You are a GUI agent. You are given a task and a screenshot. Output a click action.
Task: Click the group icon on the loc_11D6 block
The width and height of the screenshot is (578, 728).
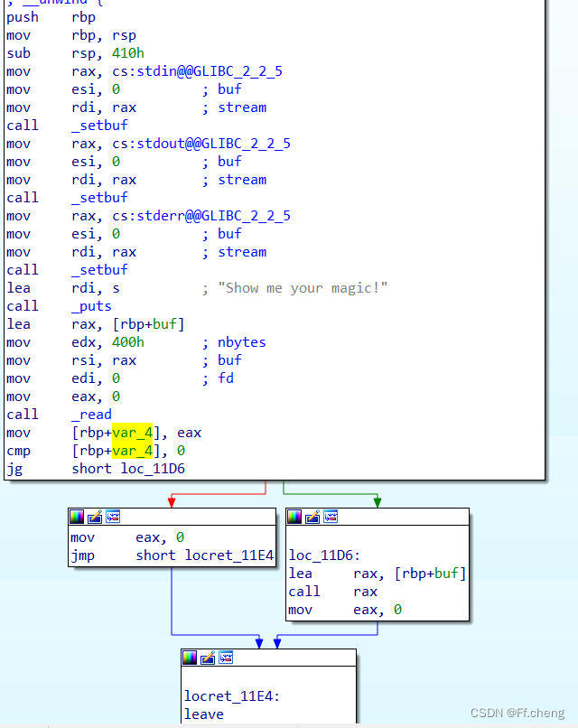pyautogui.click(x=331, y=517)
